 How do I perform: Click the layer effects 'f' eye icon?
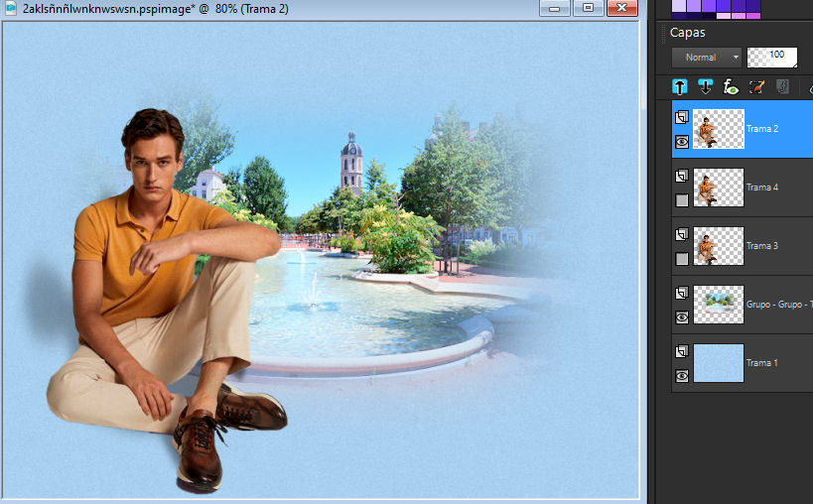pos(731,87)
